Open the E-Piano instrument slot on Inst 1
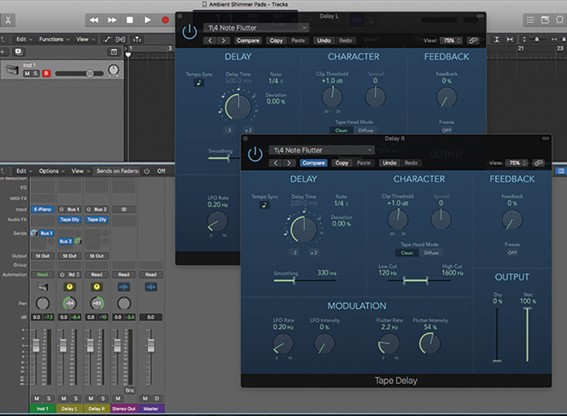 click(x=43, y=209)
